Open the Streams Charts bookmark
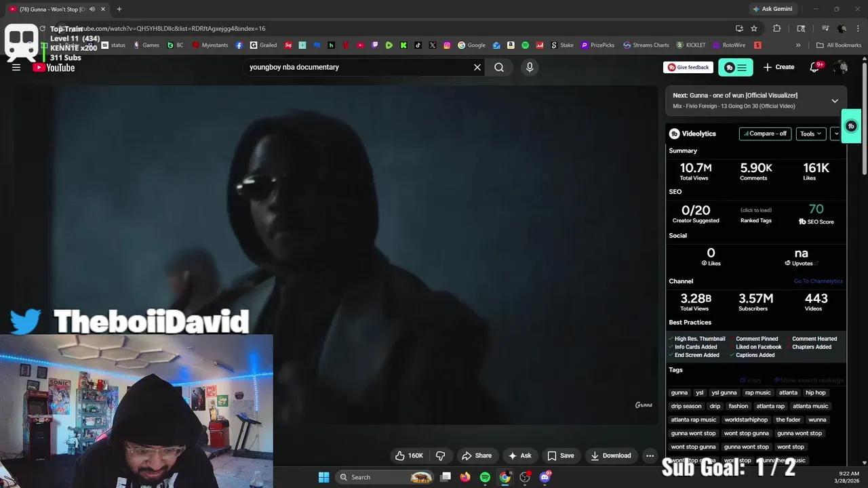868x488 pixels. tap(646, 45)
